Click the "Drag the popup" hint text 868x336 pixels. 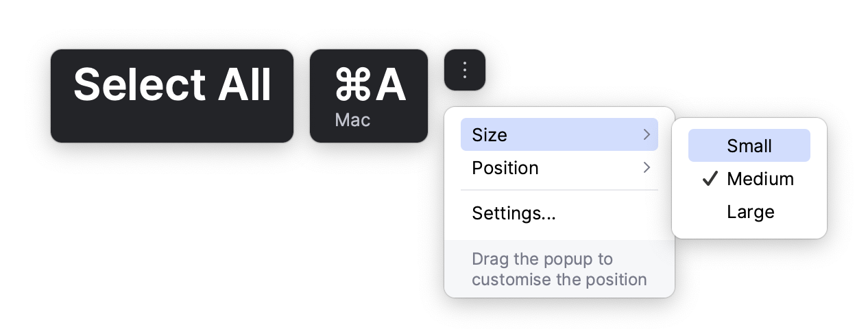pos(542,259)
